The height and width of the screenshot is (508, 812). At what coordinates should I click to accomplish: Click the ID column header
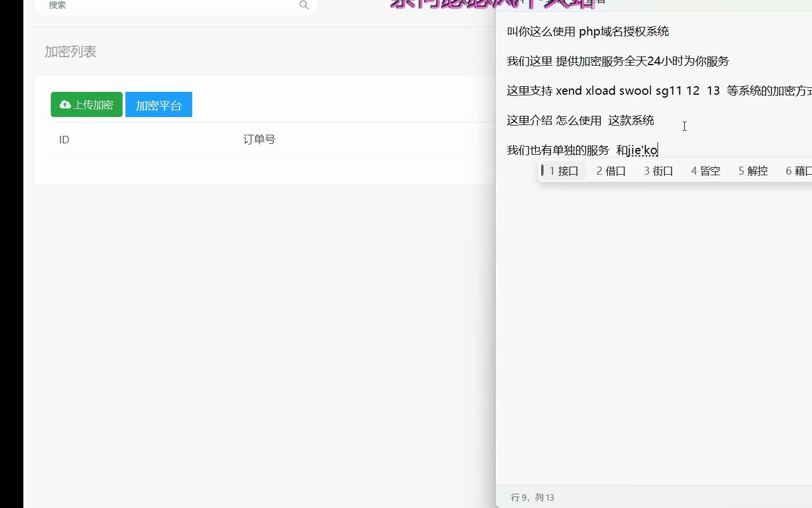(x=64, y=139)
